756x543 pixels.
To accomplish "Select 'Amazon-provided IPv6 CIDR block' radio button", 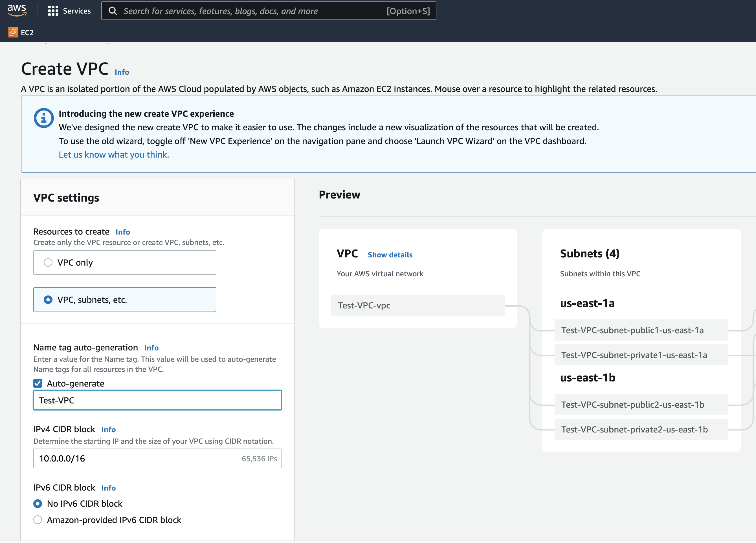I will 38,520.
